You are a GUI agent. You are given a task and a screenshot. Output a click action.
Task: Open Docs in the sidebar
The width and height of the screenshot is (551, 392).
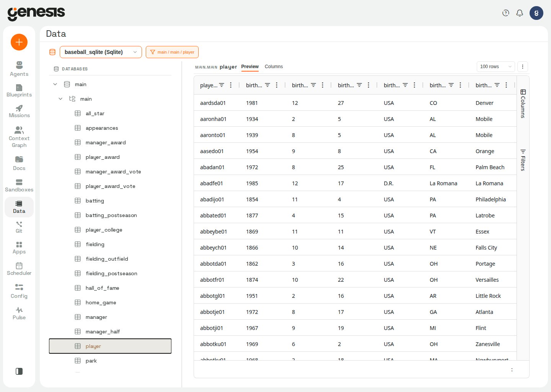point(19,163)
